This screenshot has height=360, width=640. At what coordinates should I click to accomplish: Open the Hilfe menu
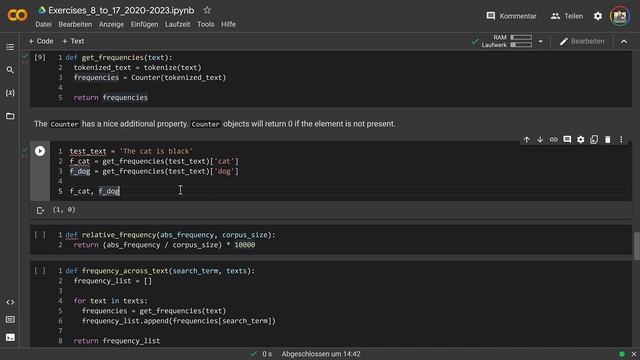coord(229,24)
